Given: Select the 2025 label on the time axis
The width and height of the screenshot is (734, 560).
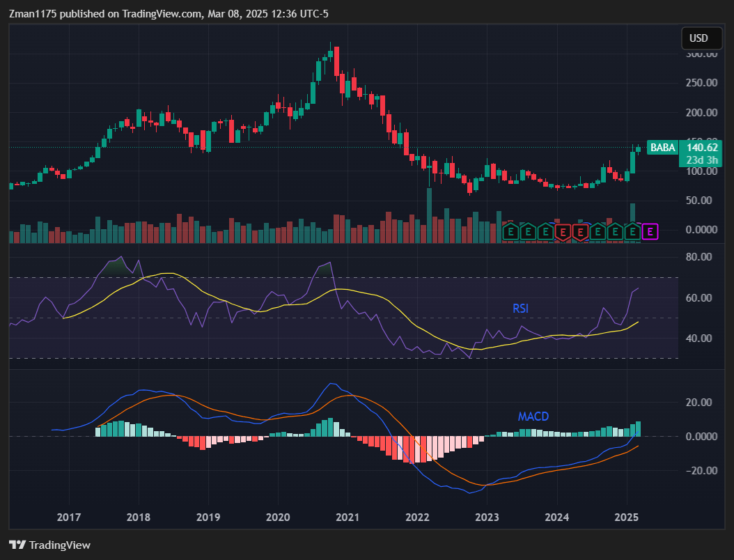Looking at the screenshot, I should [x=627, y=518].
